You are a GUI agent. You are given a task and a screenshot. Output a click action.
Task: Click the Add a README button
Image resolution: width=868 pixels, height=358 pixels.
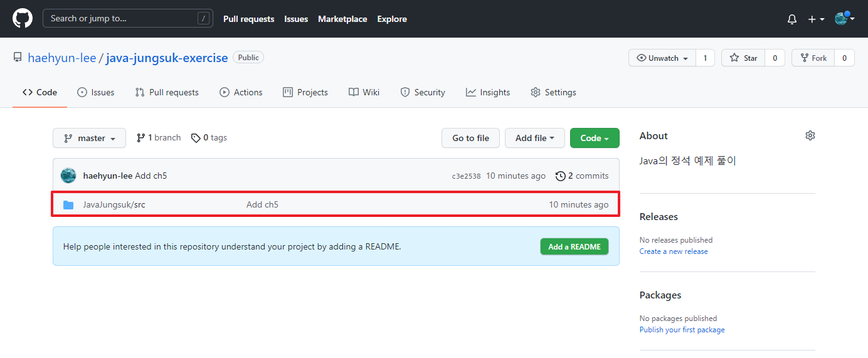click(x=574, y=246)
